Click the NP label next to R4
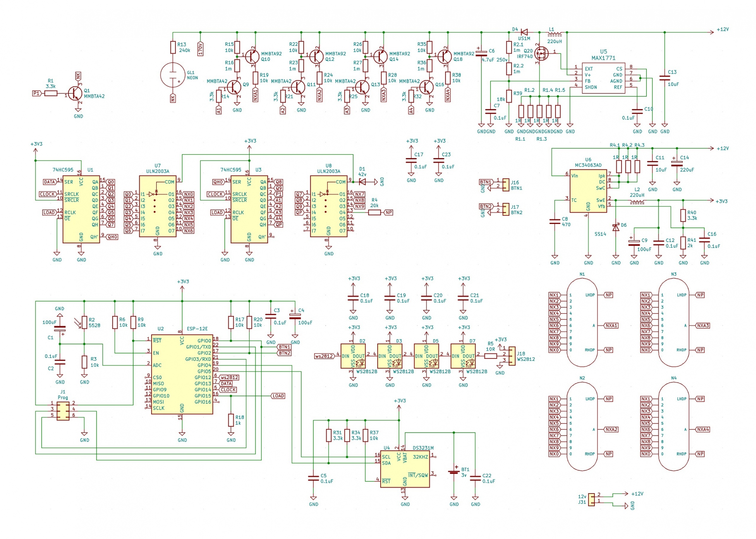The height and width of the screenshot is (539, 756). pyautogui.click(x=388, y=212)
